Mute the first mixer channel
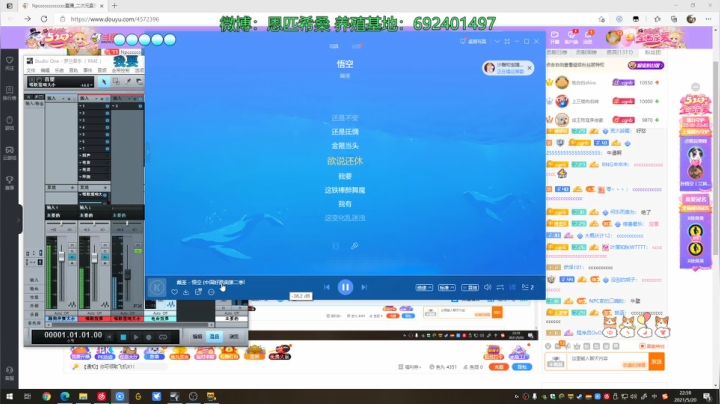This screenshot has width=720, height=404. pyautogui.click(x=72, y=246)
